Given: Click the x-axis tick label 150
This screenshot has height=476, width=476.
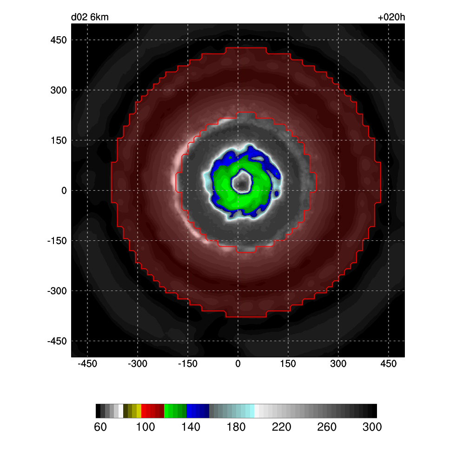Looking at the screenshot, I should pos(288,364).
